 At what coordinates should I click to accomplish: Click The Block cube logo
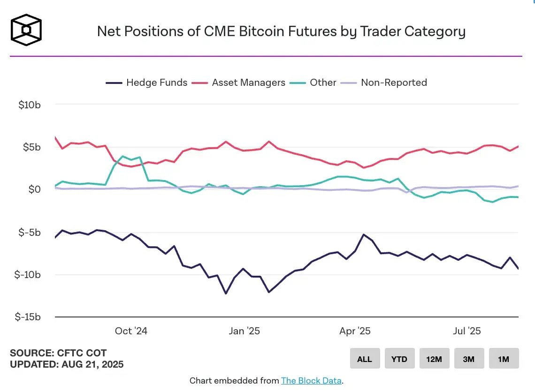[26, 30]
